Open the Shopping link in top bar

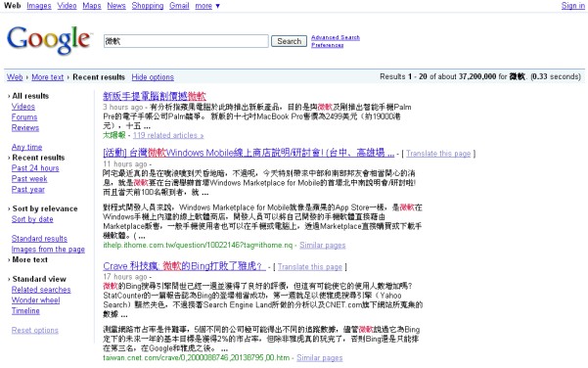148,6
